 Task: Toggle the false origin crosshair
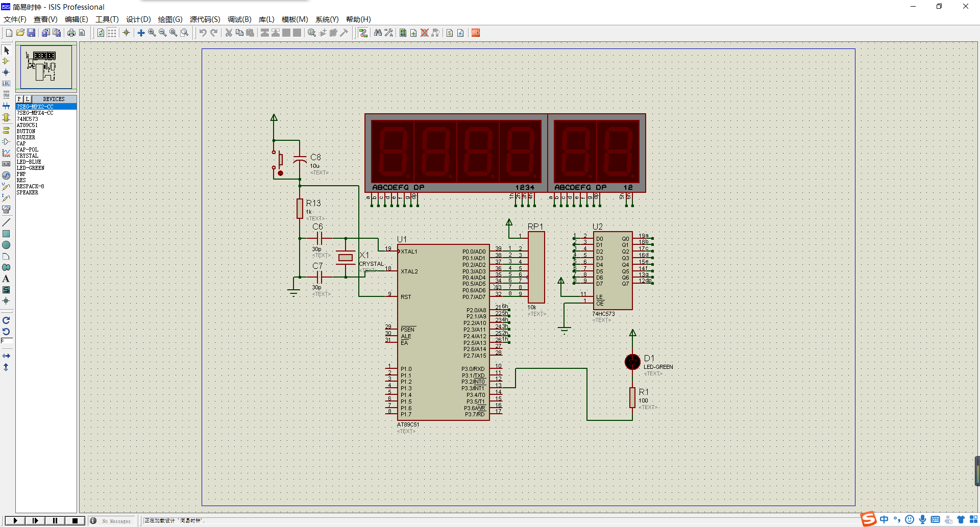coord(126,33)
